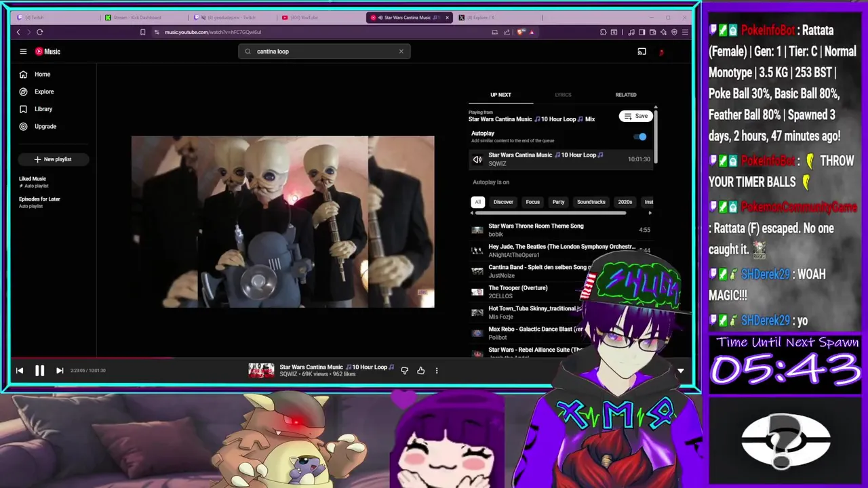
Task: Click the queue panel vertical scrollbar
Action: coord(656,136)
